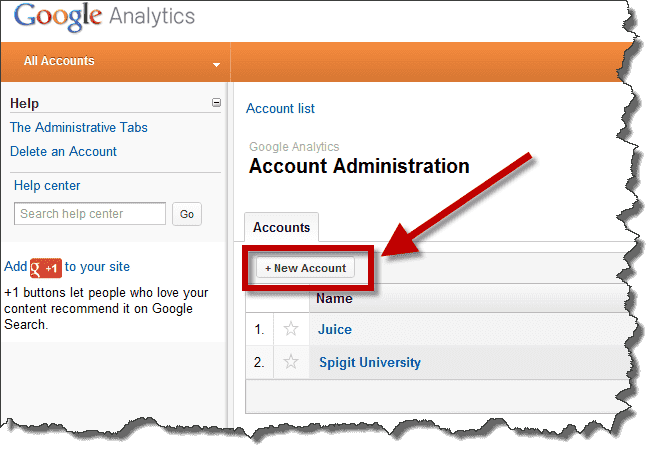The height and width of the screenshot is (462, 662).
Task: Open Delete an Account help link
Action: click(x=63, y=151)
